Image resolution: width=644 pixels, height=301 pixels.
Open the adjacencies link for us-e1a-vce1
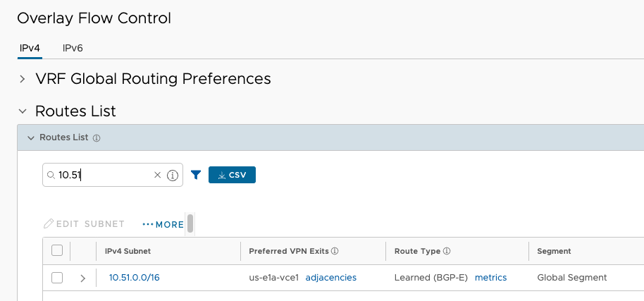click(331, 278)
